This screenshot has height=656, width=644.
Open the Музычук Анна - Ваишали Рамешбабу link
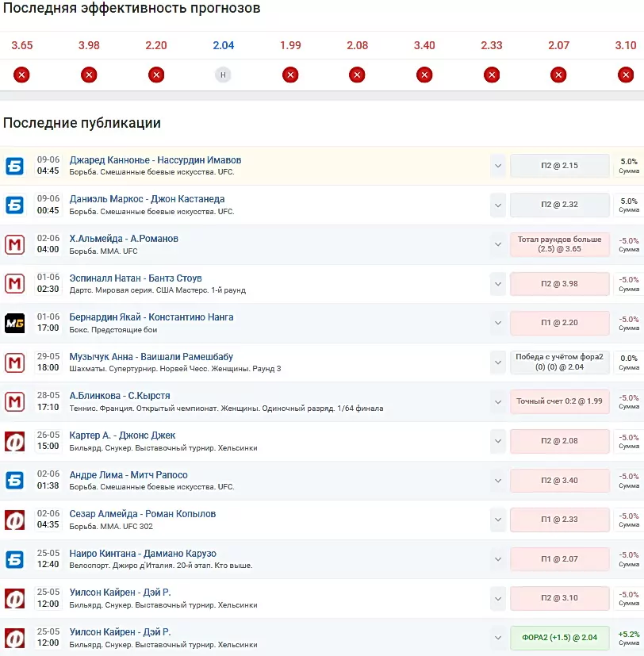pyautogui.click(x=151, y=357)
